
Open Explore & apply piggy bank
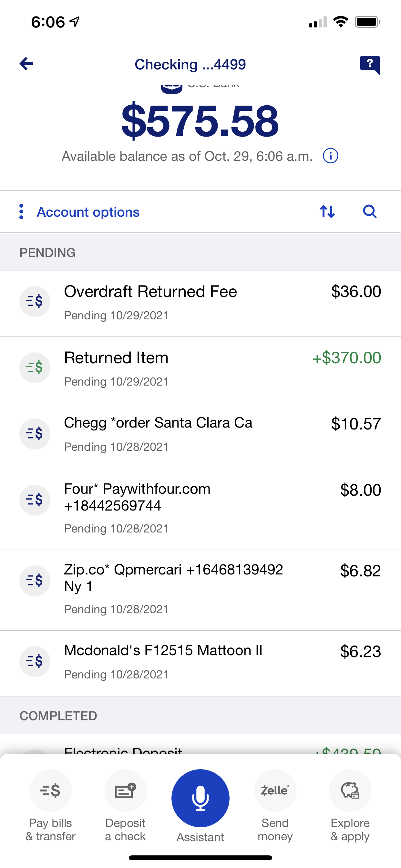[350, 790]
